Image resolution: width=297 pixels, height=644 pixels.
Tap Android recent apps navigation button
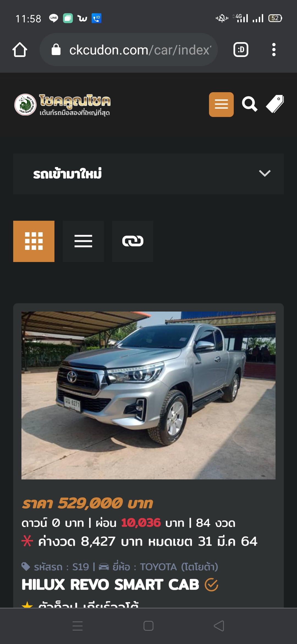tap(78, 626)
